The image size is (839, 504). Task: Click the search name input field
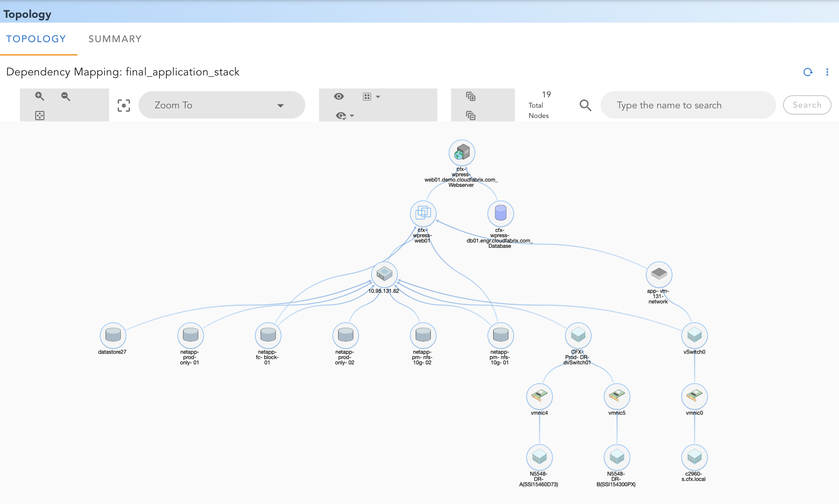click(688, 105)
